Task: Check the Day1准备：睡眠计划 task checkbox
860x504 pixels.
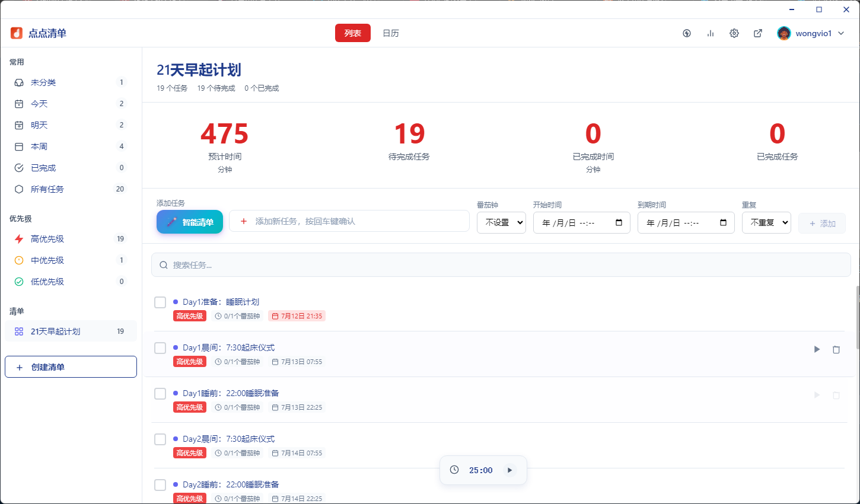Action: pos(160,302)
